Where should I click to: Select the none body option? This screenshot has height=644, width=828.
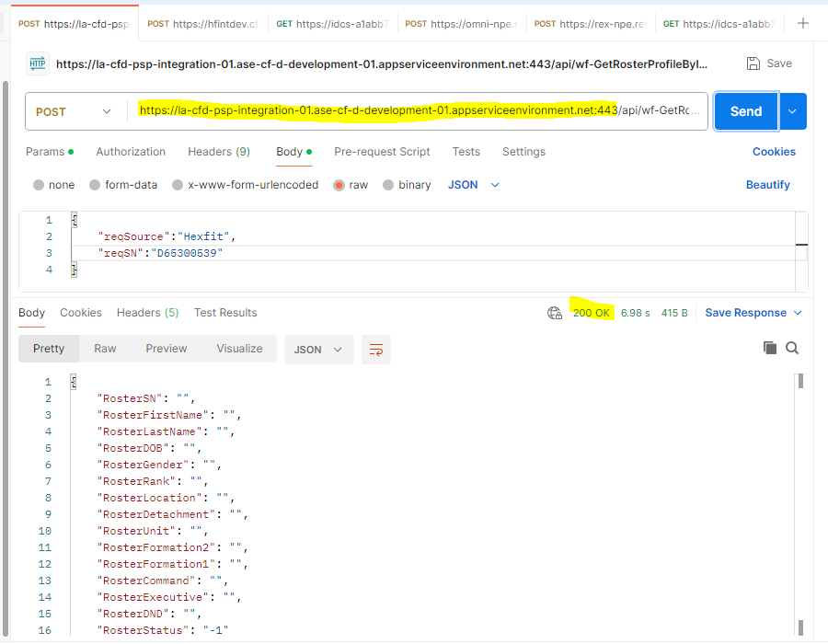(53, 184)
